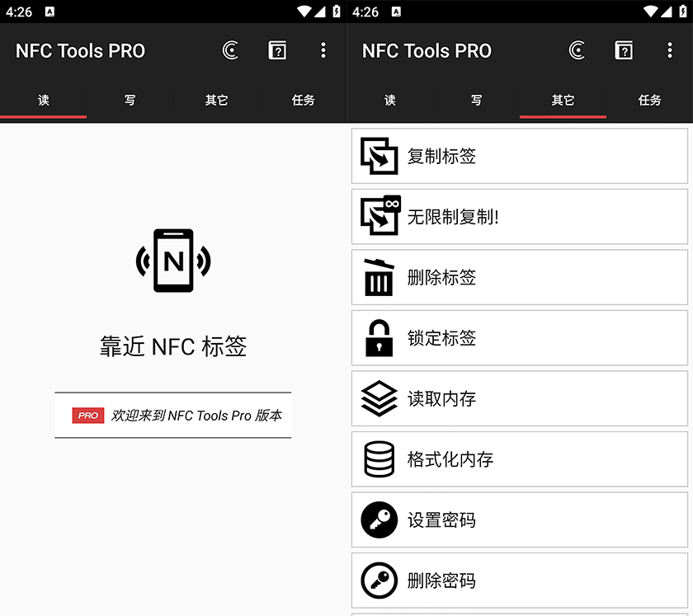Click the layers icon for 读取内存
Image resolution: width=693 pixels, height=616 pixels.
(379, 398)
